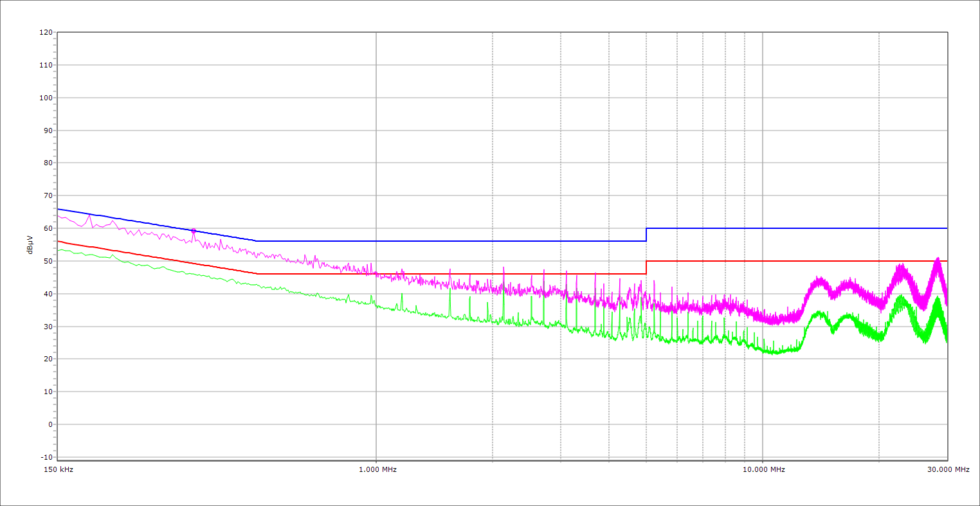Click the 120 y-axis tick label
980x506 pixels.
(46, 33)
